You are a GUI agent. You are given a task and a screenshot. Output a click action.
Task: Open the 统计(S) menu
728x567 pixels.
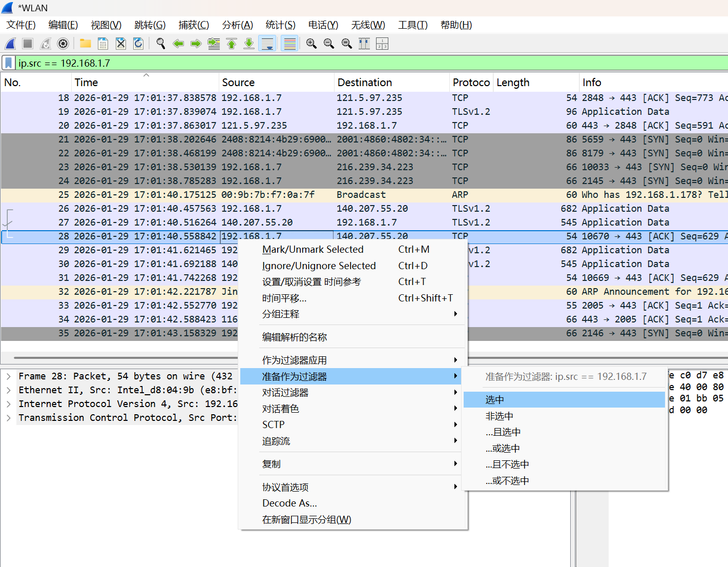(281, 25)
